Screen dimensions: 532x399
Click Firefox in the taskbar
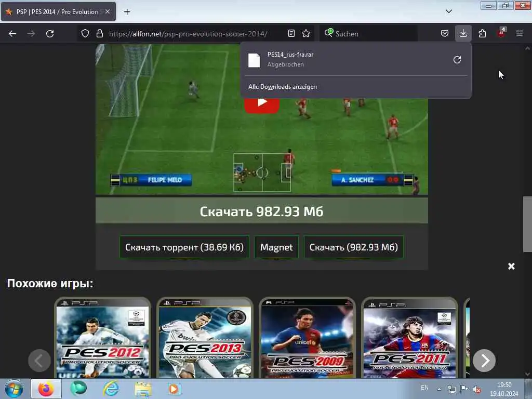(x=46, y=389)
